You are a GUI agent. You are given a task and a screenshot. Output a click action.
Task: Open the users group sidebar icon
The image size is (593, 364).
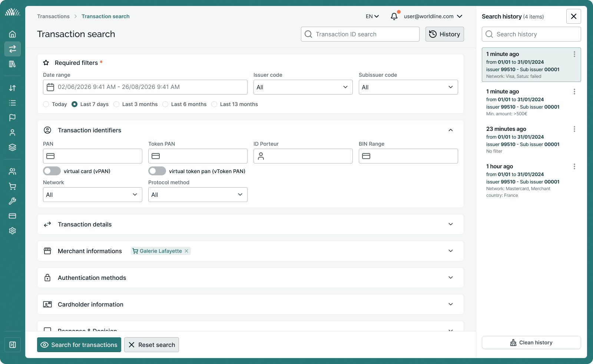[x=12, y=171]
